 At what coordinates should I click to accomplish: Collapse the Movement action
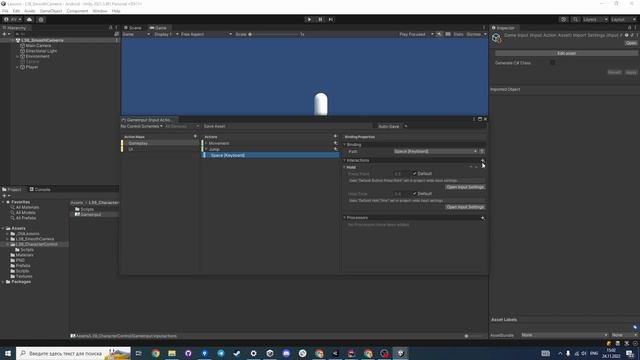click(206, 143)
